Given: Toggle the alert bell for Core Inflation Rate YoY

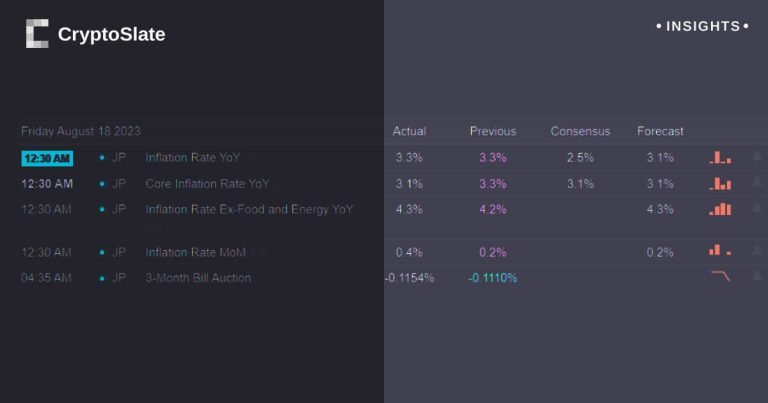Looking at the screenshot, I should (757, 183).
